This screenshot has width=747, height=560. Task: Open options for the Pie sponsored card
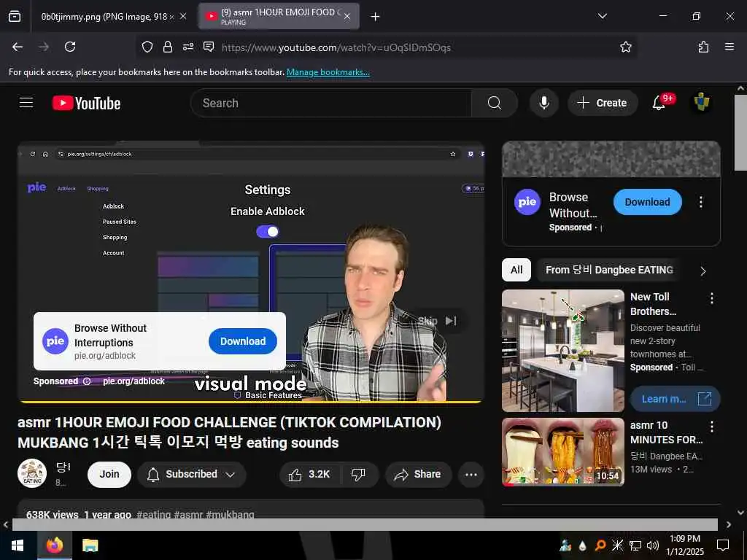click(701, 202)
